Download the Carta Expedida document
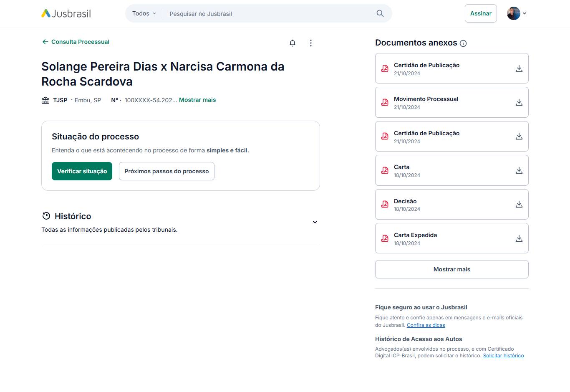 coord(519,238)
